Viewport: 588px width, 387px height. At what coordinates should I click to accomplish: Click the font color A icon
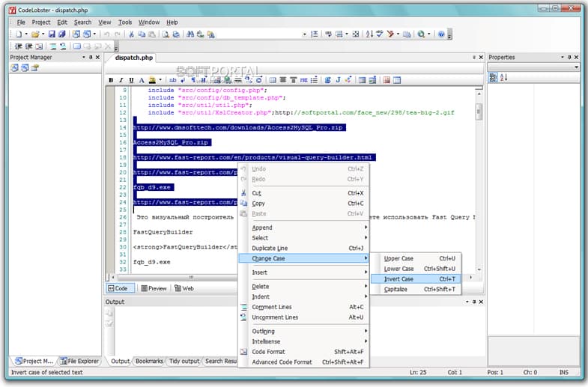point(142,80)
